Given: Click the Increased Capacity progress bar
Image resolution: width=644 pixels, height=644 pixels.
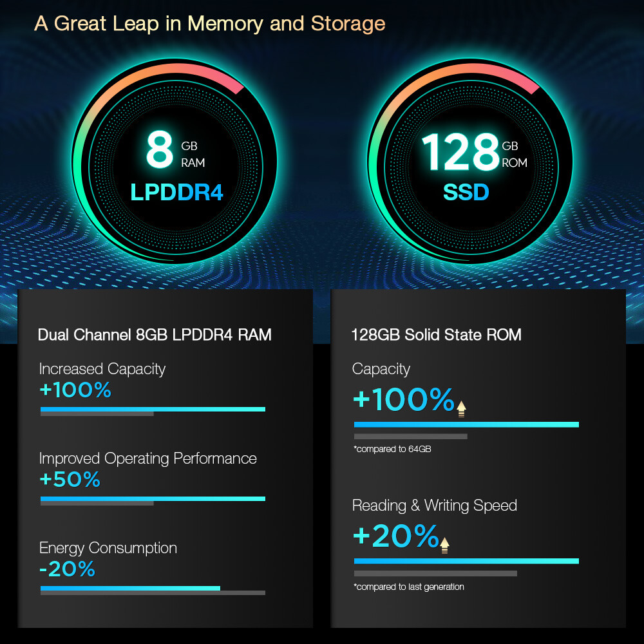Looking at the screenshot, I should [153, 411].
